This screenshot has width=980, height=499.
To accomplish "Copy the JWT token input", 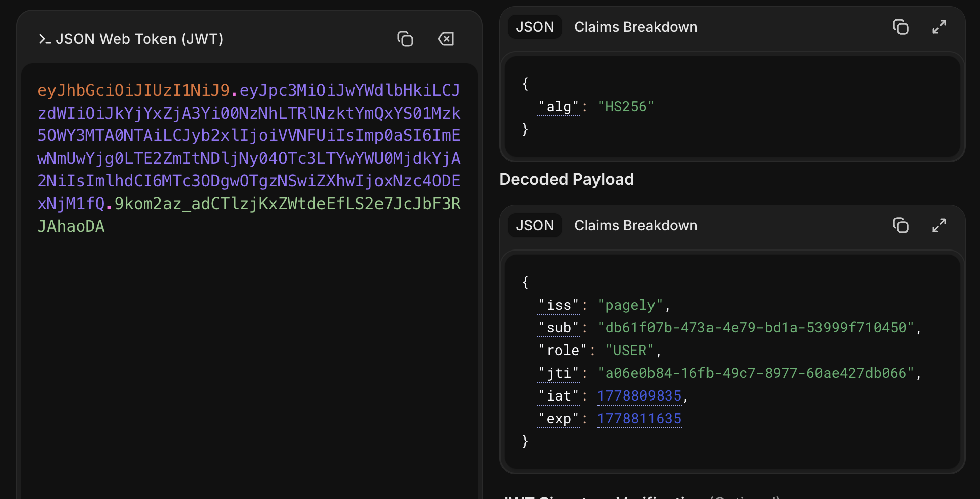I will tap(405, 39).
